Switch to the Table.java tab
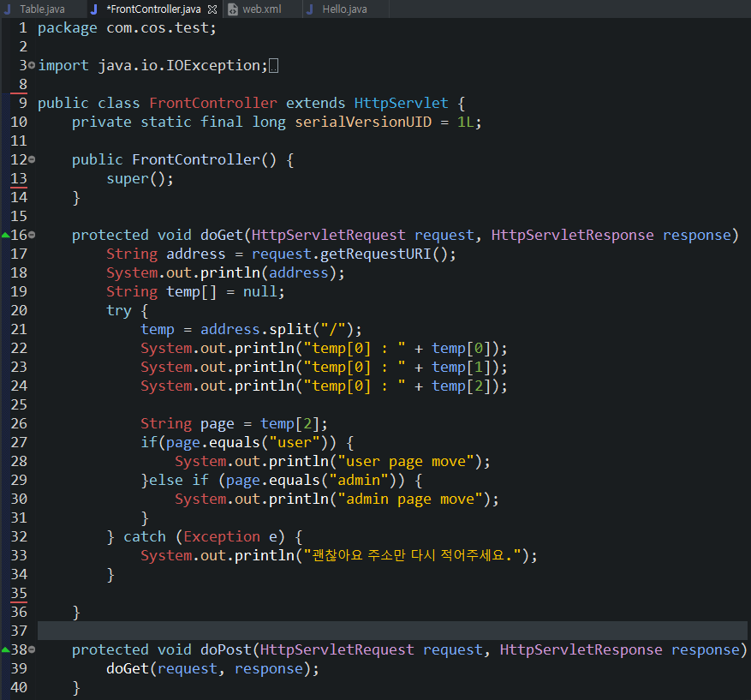 (x=42, y=9)
